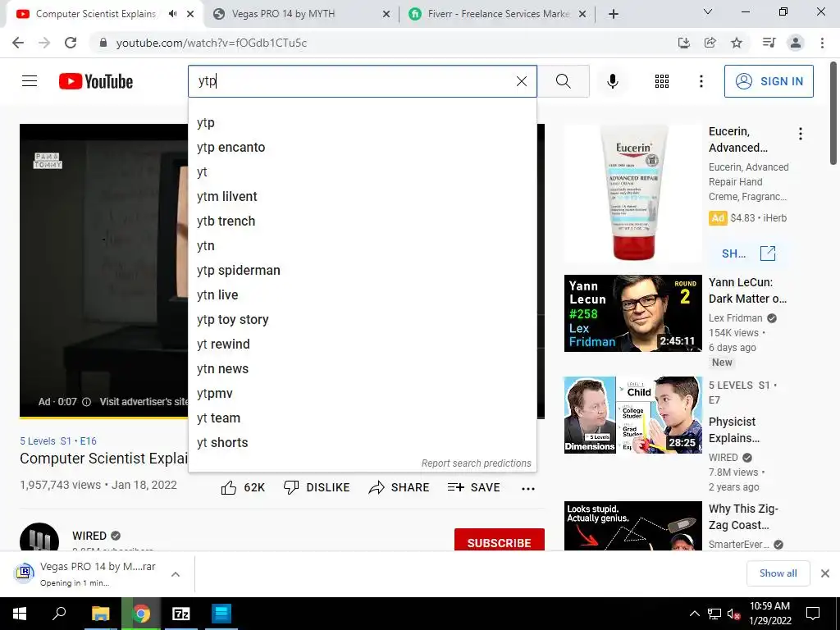Expand the Vegas PRO download options chevron
840x630 pixels.
176,574
